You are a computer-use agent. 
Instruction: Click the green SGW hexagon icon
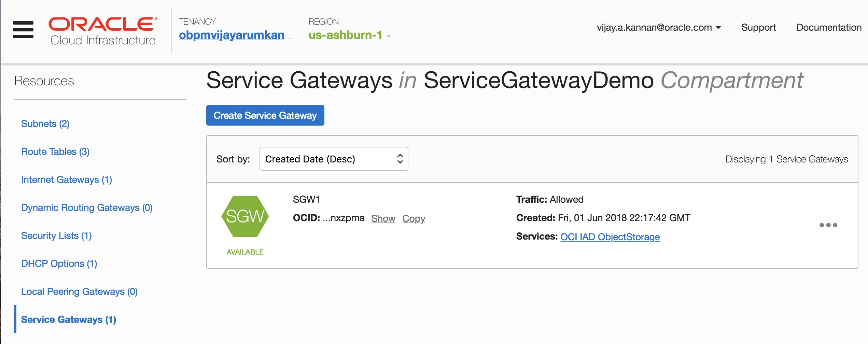pos(245,216)
